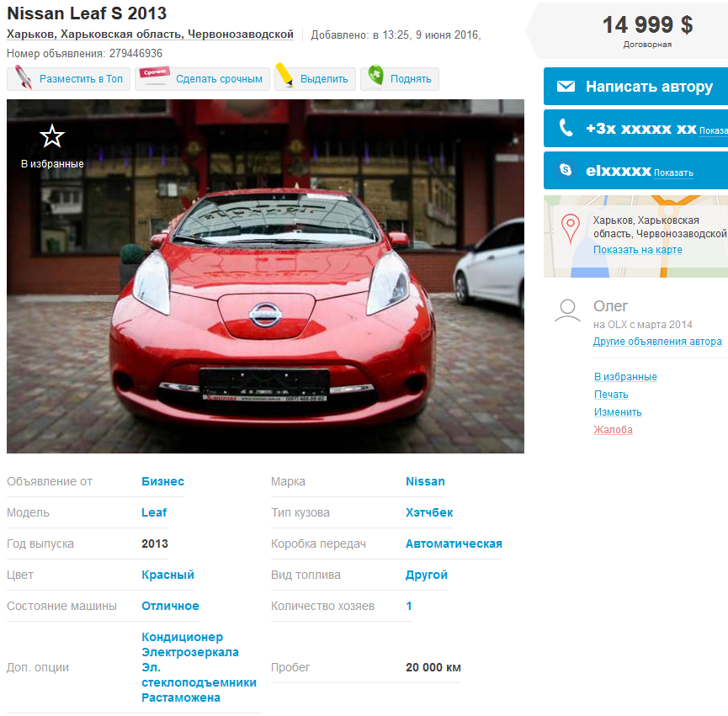728x716 pixels.
Task: Click 'Отличное' condition link
Action: point(170,606)
